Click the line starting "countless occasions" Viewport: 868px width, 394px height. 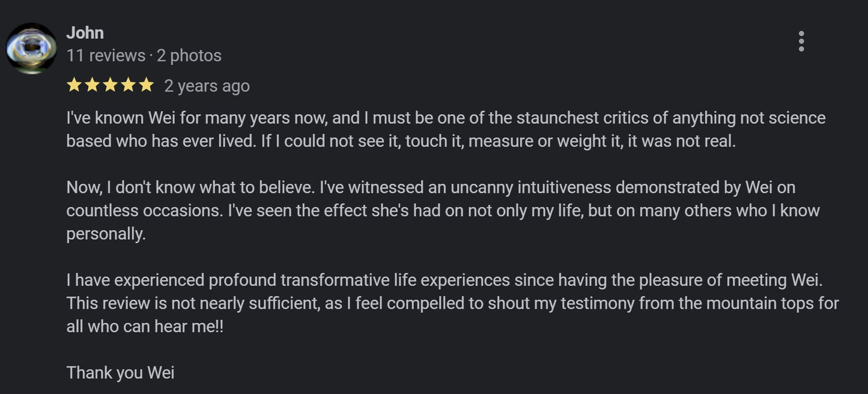(x=443, y=211)
